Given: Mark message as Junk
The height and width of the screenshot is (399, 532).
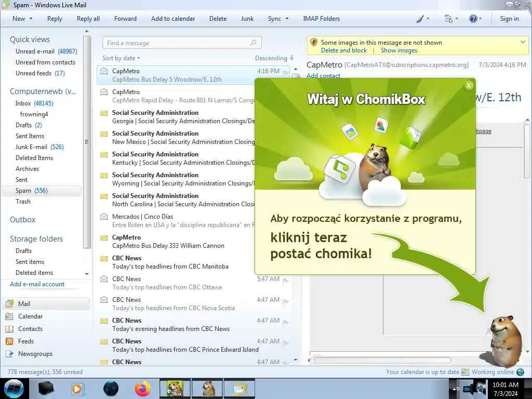Looking at the screenshot, I should pyautogui.click(x=247, y=19).
